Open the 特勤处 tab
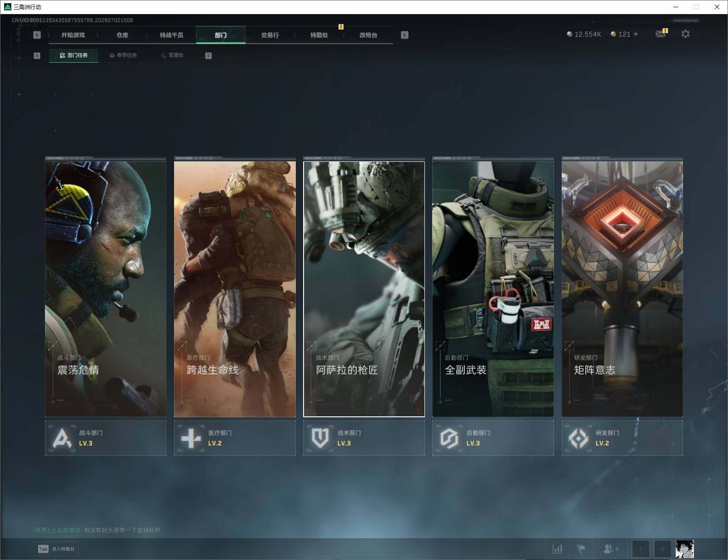Viewport: 728px width, 560px height. pyautogui.click(x=319, y=35)
